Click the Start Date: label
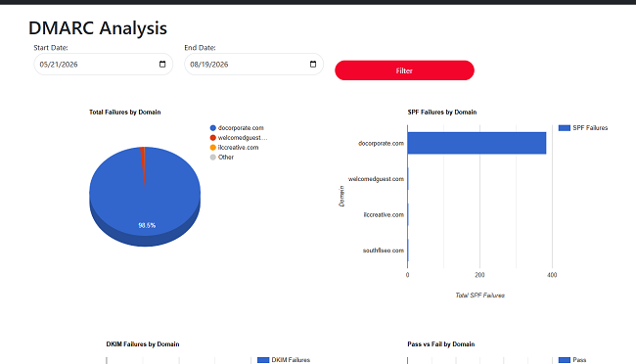The height and width of the screenshot is (364, 636). (x=51, y=48)
